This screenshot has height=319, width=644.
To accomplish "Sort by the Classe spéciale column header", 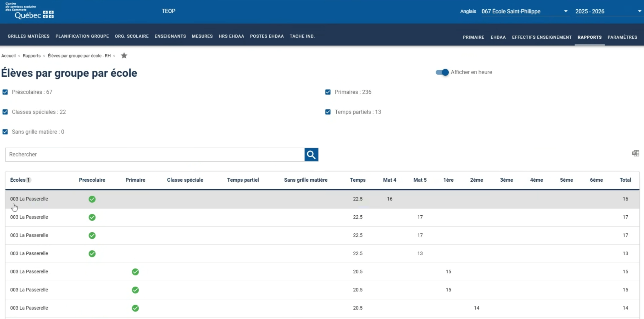I will pyautogui.click(x=185, y=180).
